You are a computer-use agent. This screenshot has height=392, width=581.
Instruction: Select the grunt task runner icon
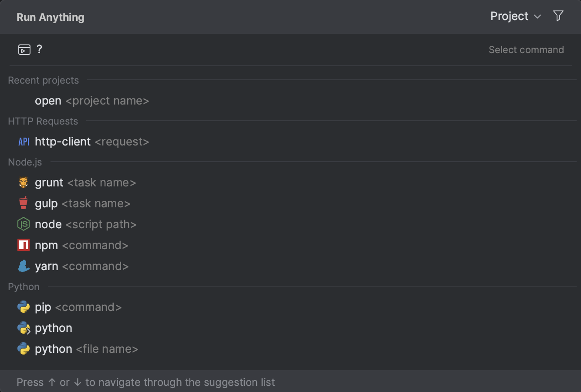(x=23, y=182)
